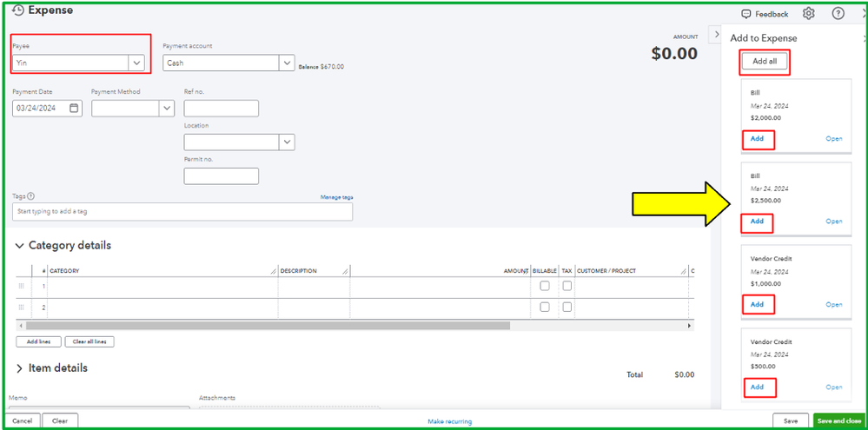This screenshot has width=868, height=430.
Task: Click the Balance $670.00 text
Action: (321, 66)
